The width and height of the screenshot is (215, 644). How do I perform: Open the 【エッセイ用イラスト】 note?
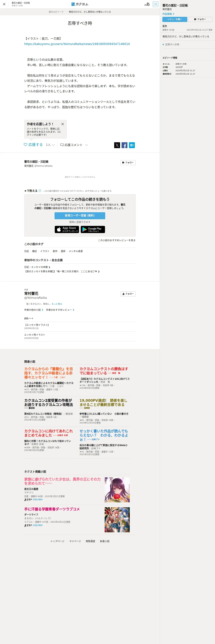(37, 325)
